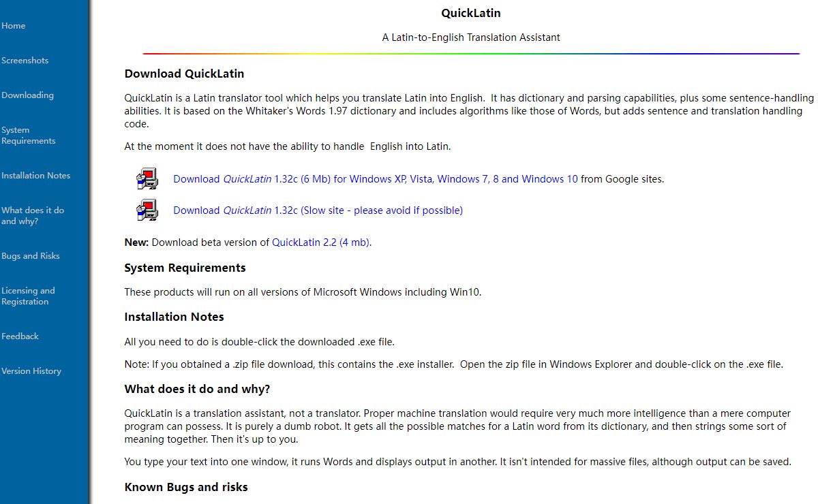Screen dimensions: 818x504
Task: Open the Home sidebar link
Action: [x=14, y=26]
